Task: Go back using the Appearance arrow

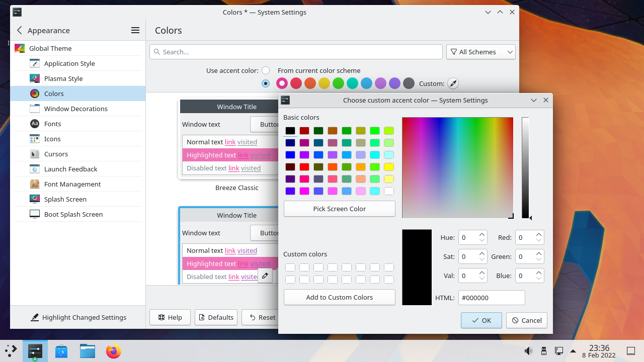Action: click(20, 30)
